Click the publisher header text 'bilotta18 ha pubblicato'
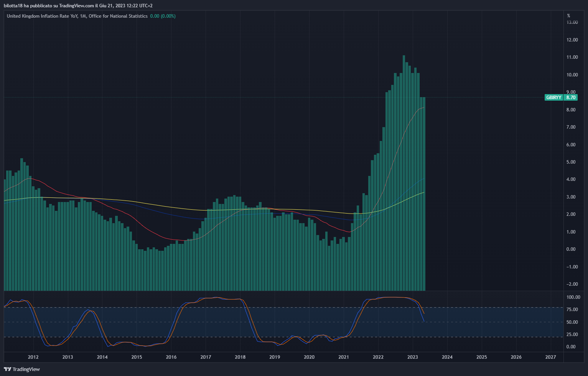The image size is (588, 376). coord(28,6)
